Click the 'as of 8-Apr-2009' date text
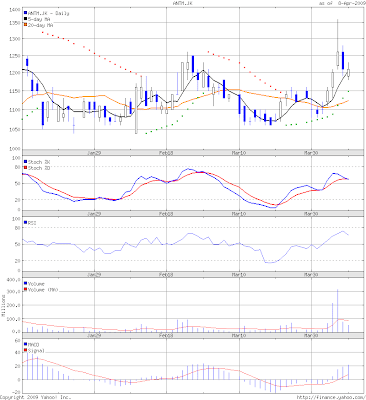Image resolution: width=366 pixels, height=400 pixels. [x=342, y=3]
